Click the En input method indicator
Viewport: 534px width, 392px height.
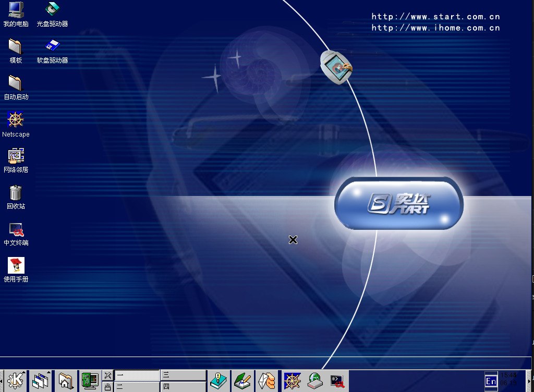[491, 381]
